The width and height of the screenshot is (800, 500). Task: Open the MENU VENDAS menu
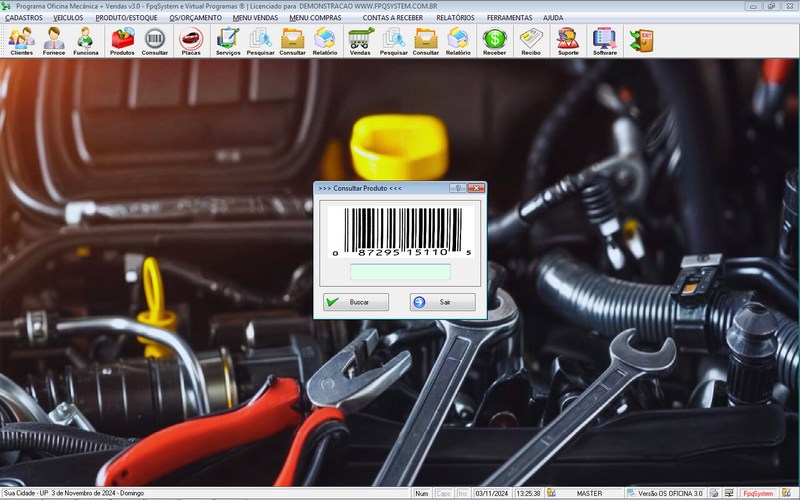(x=256, y=17)
